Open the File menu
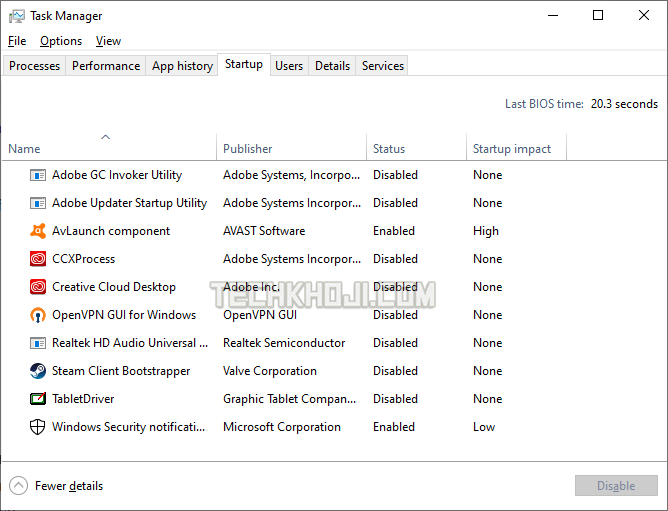This screenshot has width=668, height=511. point(17,41)
